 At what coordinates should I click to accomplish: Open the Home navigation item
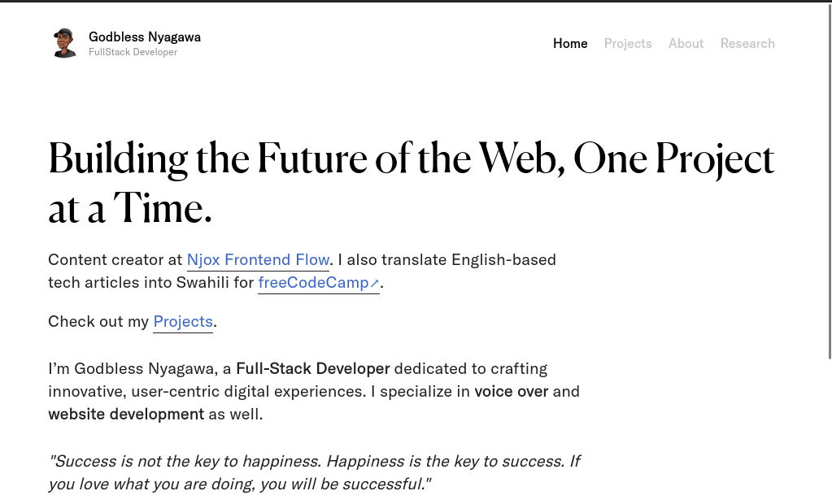(x=570, y=44)
